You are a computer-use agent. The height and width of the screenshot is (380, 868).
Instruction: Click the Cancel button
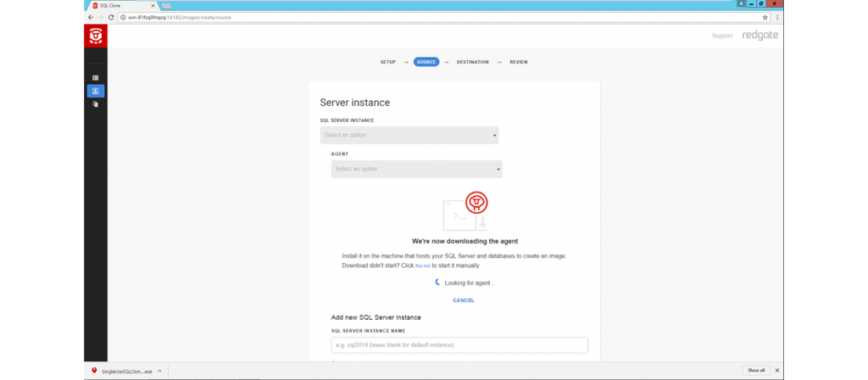464,300
